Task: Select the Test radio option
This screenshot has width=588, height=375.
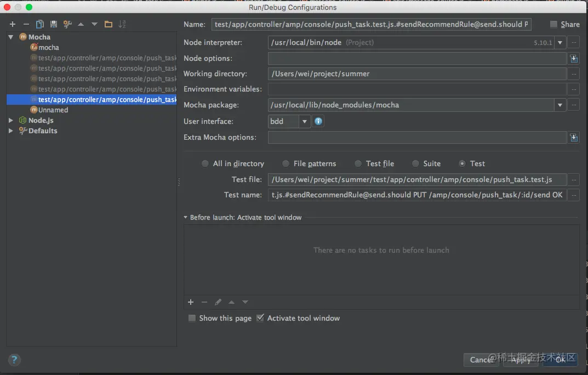Action: 463,163
